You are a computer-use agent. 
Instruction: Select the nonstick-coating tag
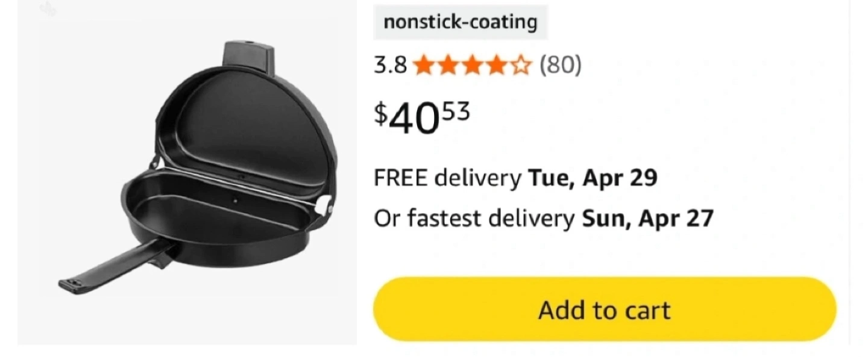tap(460, 22)
